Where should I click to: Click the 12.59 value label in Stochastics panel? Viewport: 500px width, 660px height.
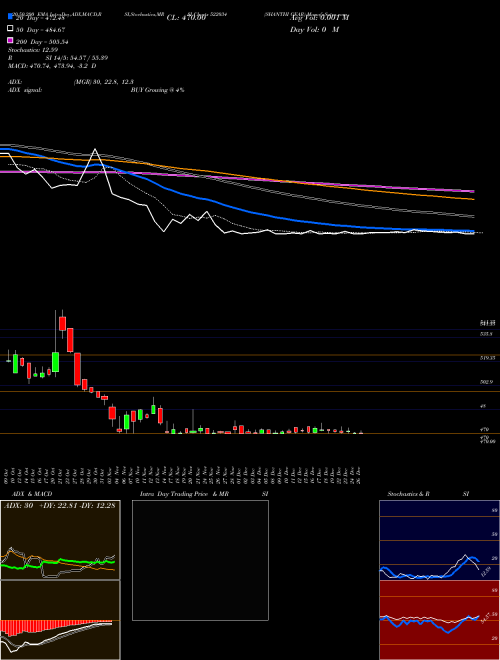[x=485, y=572]
